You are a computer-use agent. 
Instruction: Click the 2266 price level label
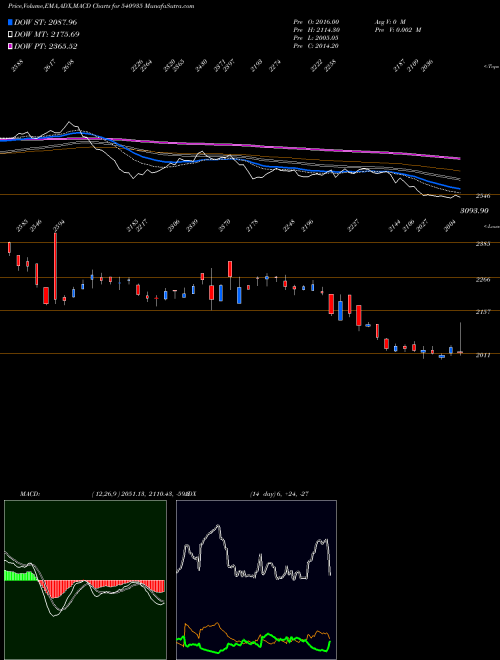tap(483, 279)
